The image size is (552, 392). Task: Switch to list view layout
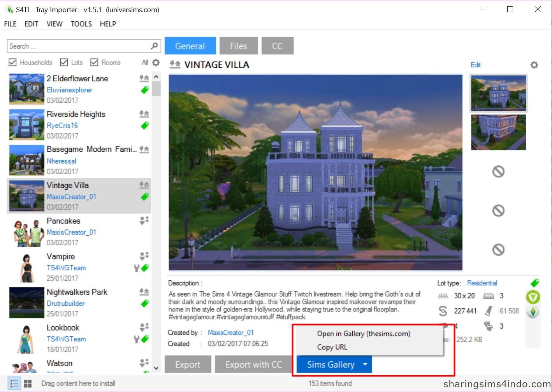coord(14,383)
